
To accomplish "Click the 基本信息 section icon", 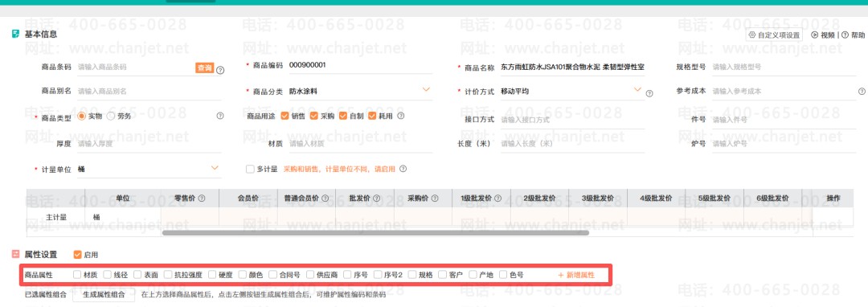I will (x=16, y=35).
